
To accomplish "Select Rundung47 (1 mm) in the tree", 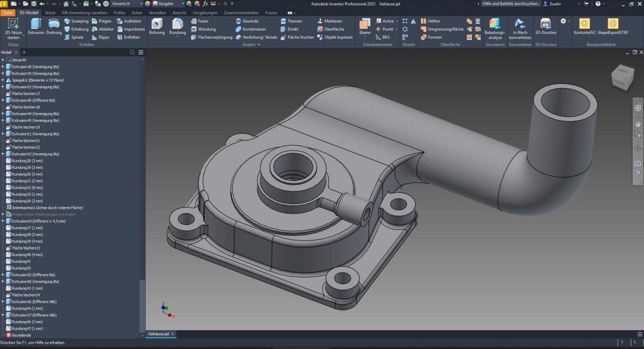I will click(27, 328).
